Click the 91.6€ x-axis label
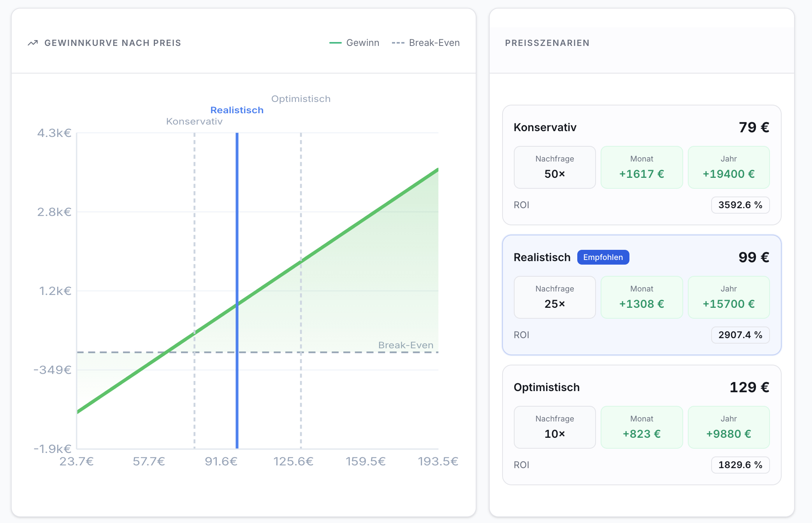The image size is (812, 523). tap(221, 462)
